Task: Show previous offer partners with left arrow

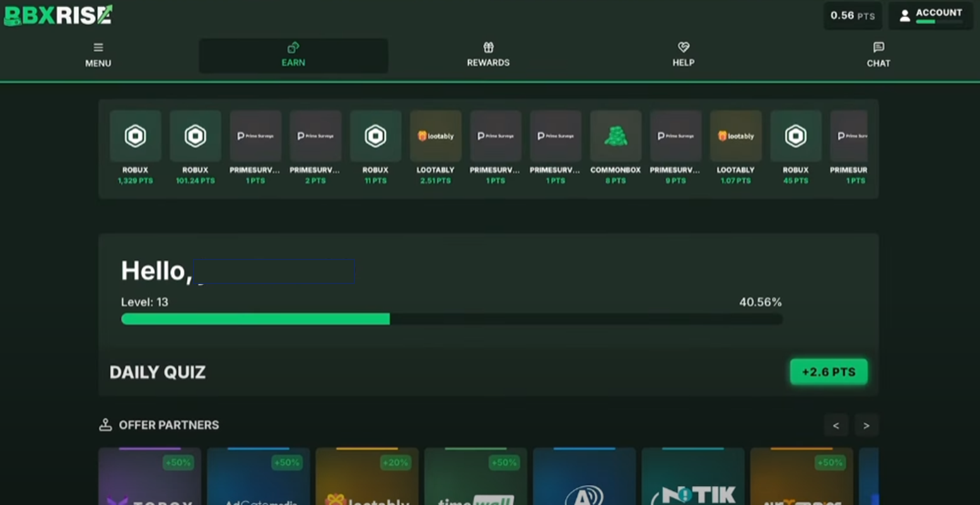Action: 836,425
